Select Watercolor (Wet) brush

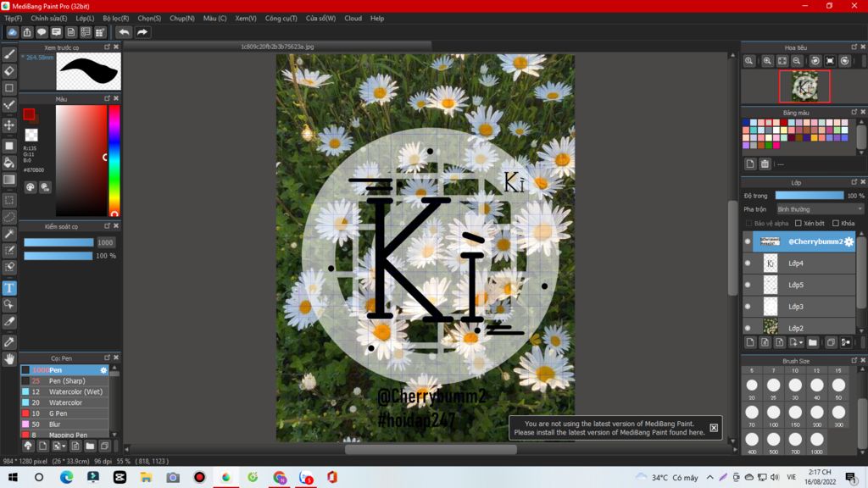point(64,391)
